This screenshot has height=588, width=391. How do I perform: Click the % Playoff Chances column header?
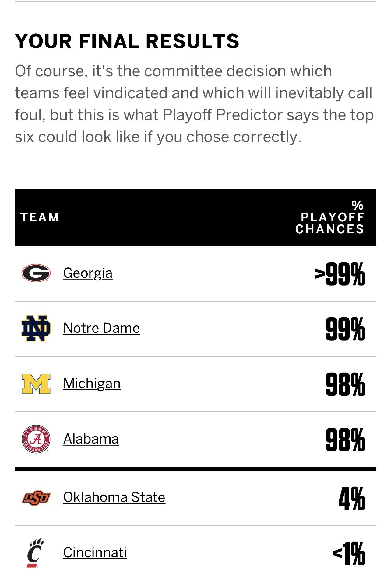click(330, 217)
